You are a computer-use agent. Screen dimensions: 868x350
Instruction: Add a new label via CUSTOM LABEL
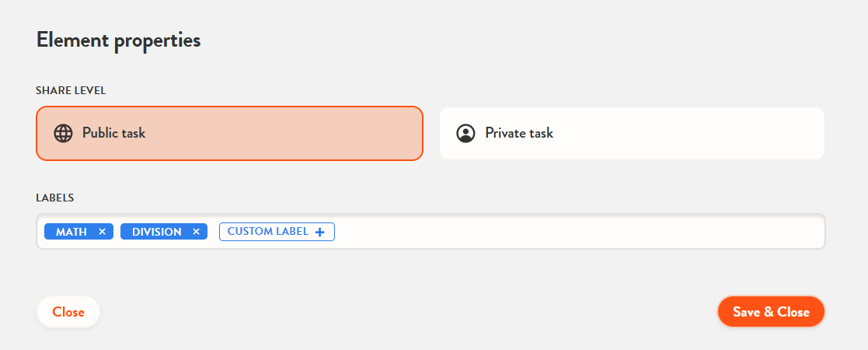(x=277, y=232)
